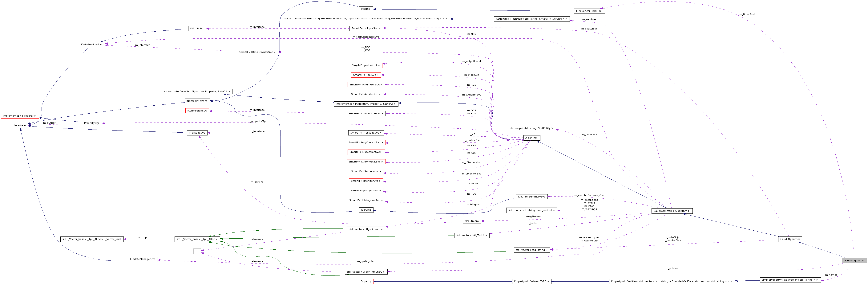The image size is (868, 285).
Task: Open the std::vector< Algorithm * > box
Action: coord(366,229)
